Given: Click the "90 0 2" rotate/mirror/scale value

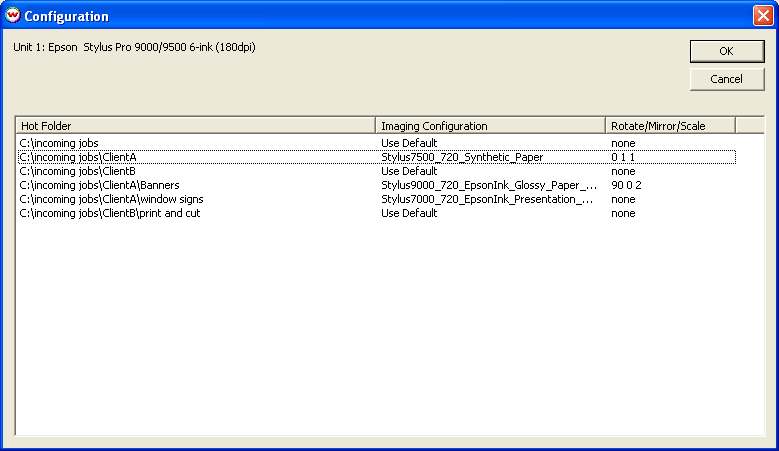Looking at the screenshot, I should [626, 185].
